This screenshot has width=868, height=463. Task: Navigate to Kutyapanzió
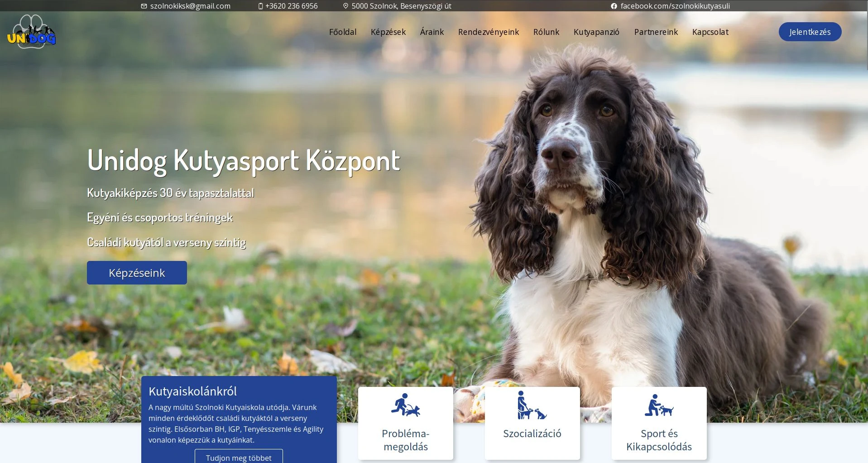point(596,32)
